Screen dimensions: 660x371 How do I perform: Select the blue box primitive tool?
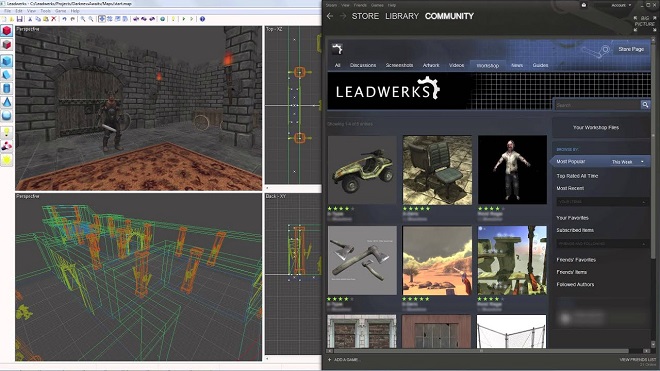pyautogui.click(x=7, y=61)
